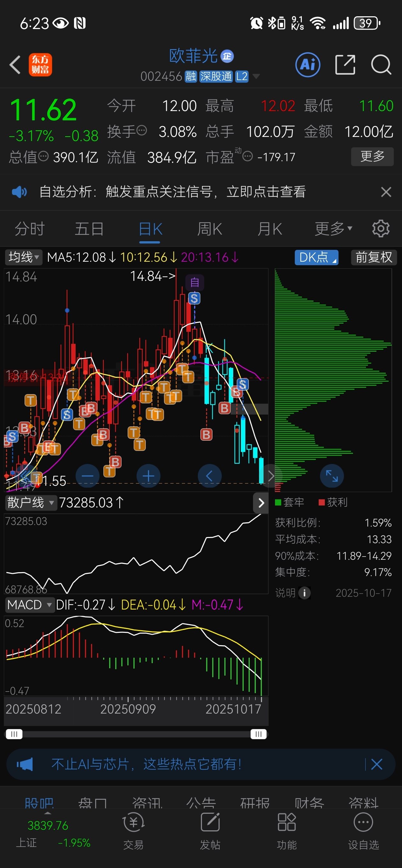The height and width of the screenshot is (868, 402).
Task: Expand stock name dropdown arrow
Action: point(256,77)
